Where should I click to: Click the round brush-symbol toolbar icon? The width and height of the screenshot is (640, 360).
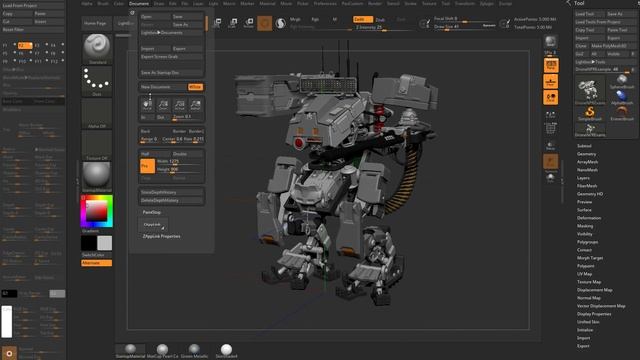280,23
